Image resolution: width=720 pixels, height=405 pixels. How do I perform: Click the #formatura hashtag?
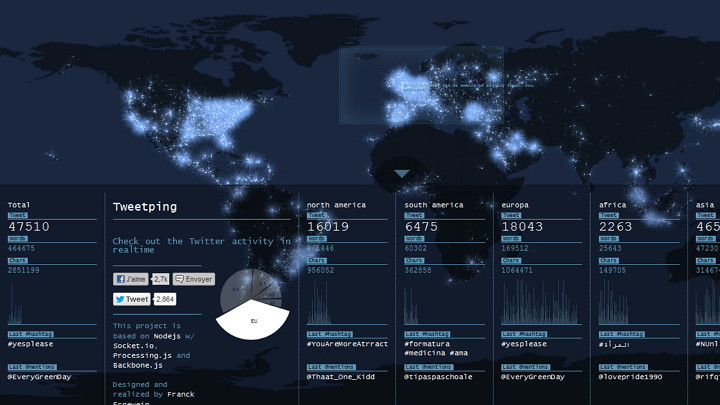click(x=427, y=344)
